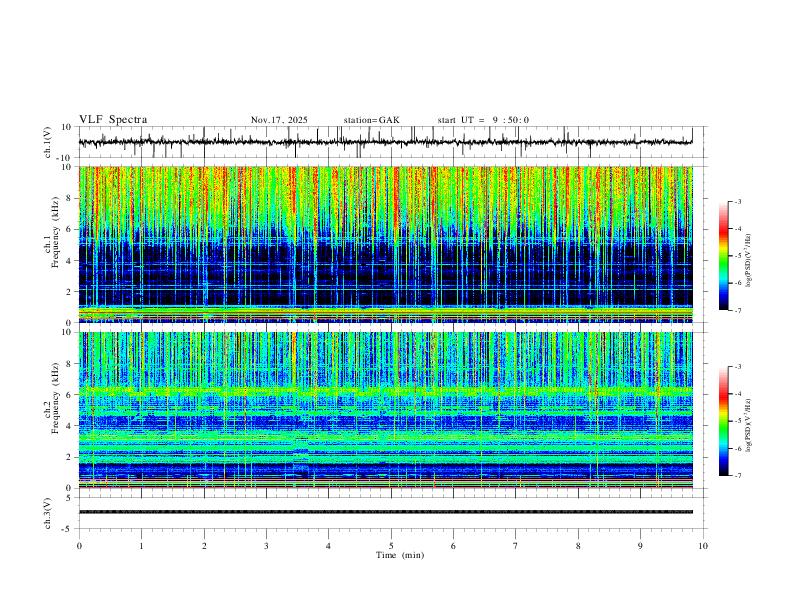792x612 pixels.
Task: Click the ch.1 voltage waveform trace
Action: tap(385, 142)
